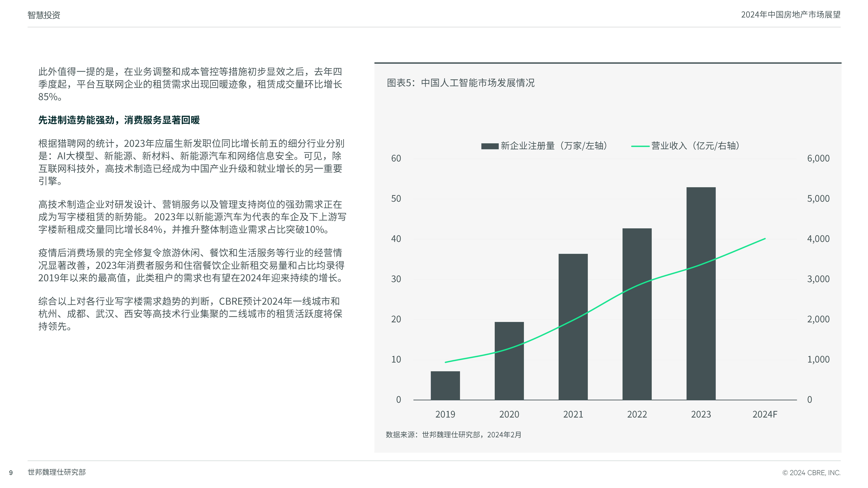Image resolution: width=868 pixels, height=488 pixels.
Task: Click paragraph starting 疫情后消费场景的完全修复
Action: coord(191,265)
